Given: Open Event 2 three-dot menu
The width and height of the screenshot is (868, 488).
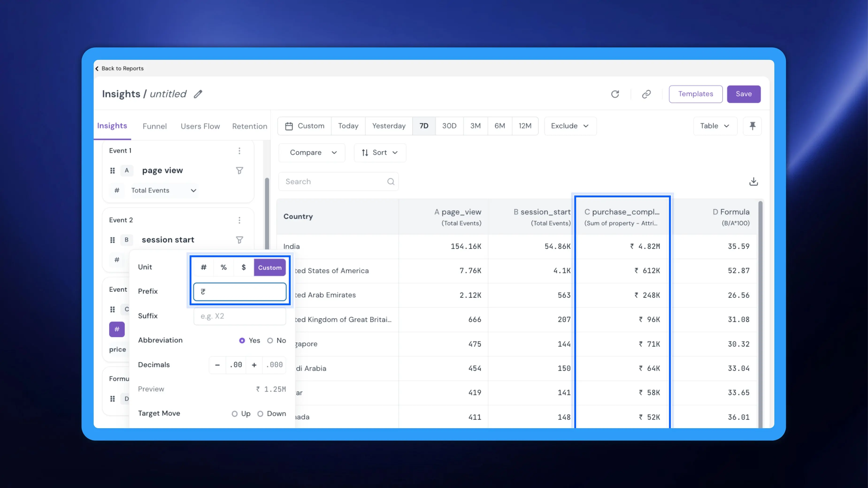Looking at the screenshot, I should 239,220.
